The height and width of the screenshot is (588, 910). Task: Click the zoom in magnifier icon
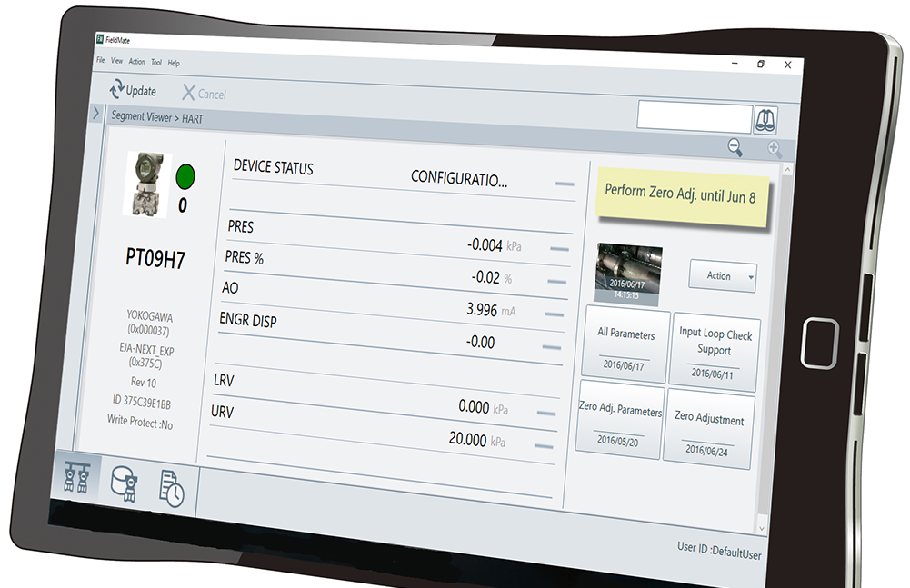click(775, 150)
